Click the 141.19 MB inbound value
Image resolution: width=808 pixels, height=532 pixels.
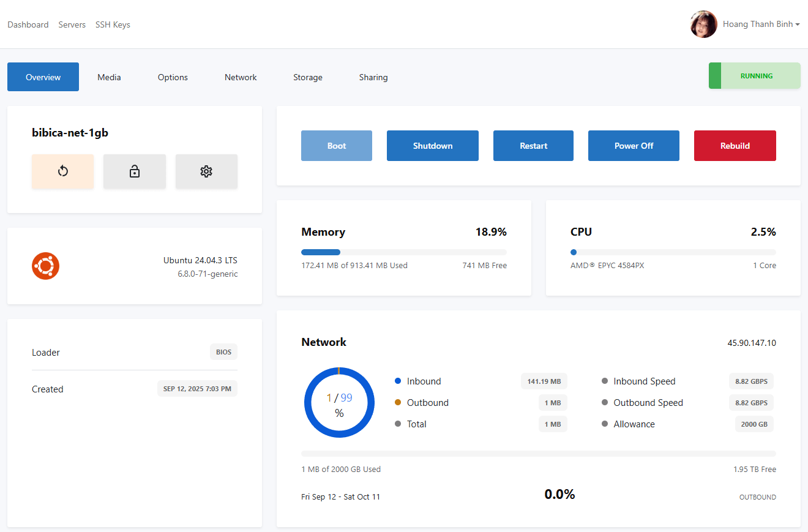pyautogui.click(x=544, y=381)
